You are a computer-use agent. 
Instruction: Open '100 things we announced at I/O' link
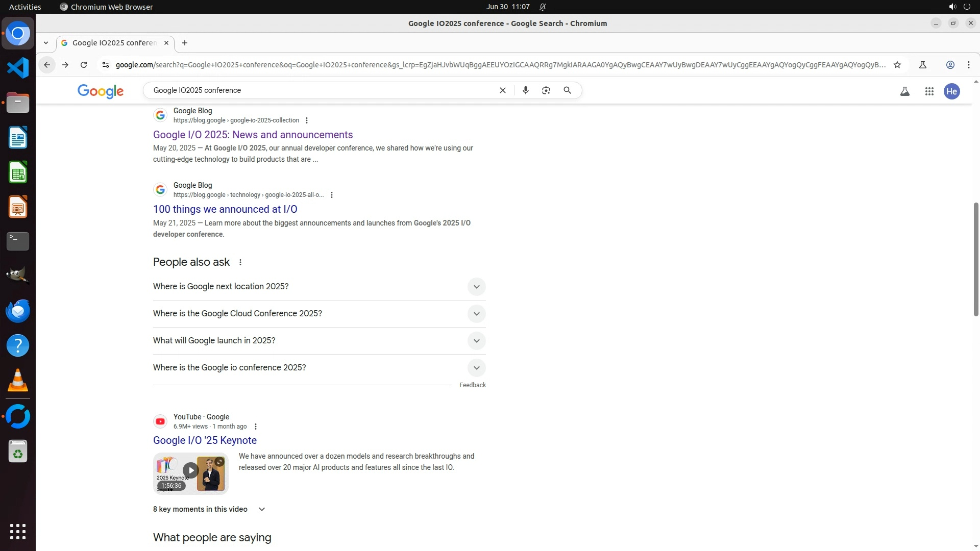click(225, 209)
